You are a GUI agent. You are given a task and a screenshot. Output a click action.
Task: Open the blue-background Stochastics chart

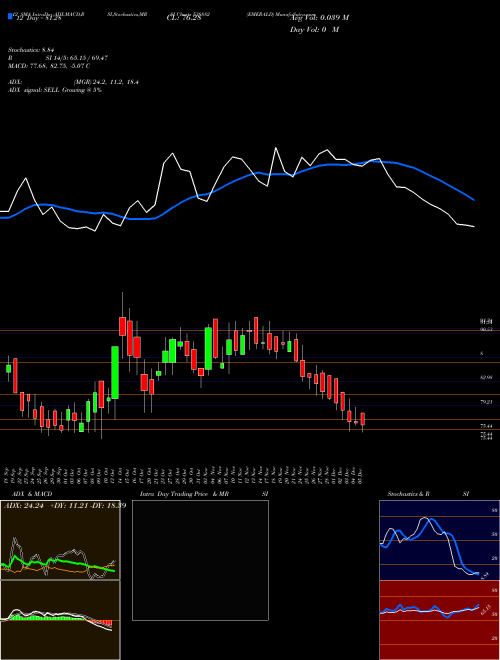(439, 540)
